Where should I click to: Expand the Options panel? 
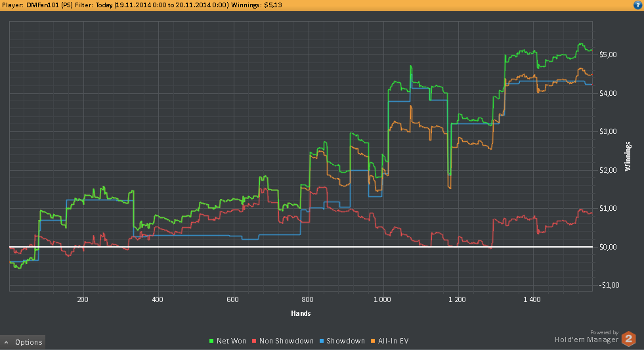tap(22, 342)
